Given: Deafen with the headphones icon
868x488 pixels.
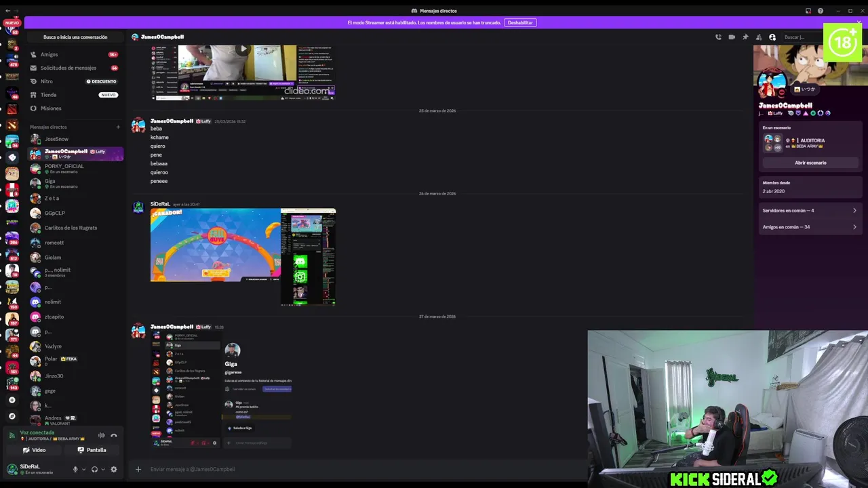Looking at the screenshot, I should coord(94,469).
